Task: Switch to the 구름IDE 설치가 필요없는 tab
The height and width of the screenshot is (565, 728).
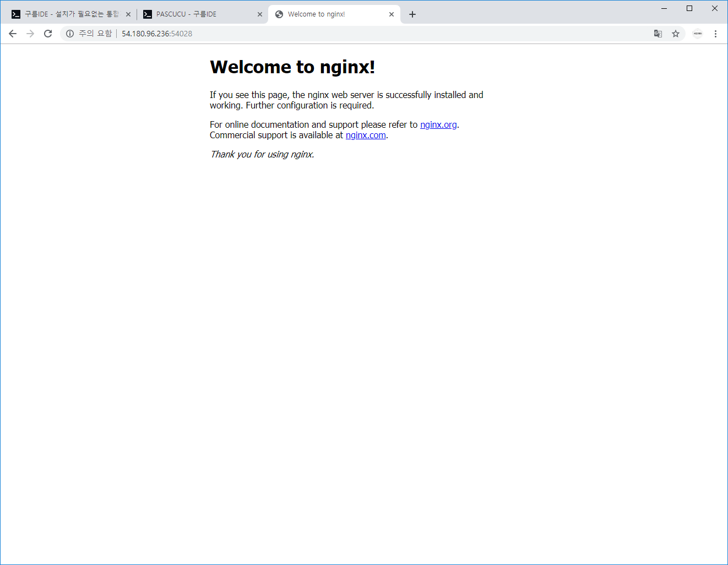Action: 70,14
